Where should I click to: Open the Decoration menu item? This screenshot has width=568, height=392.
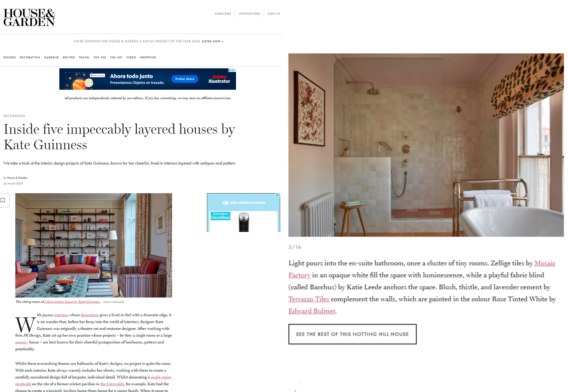point(30,57)
